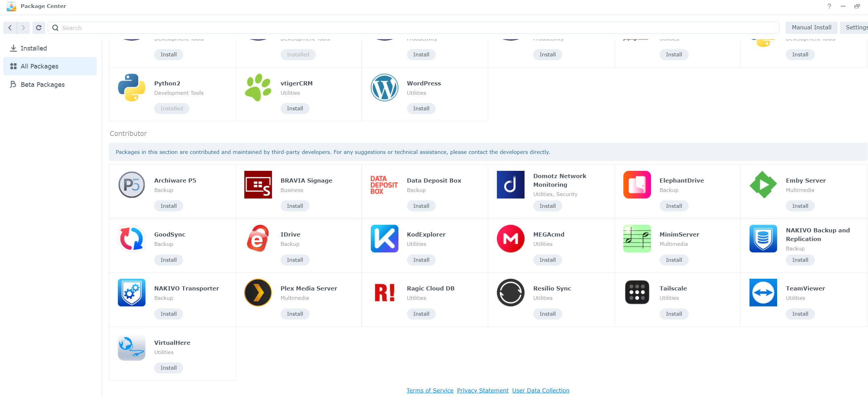Viewport: 868px width, 397px height.
Task: Open the NAKIVO Transporter icon
Action: pos(132,293)
